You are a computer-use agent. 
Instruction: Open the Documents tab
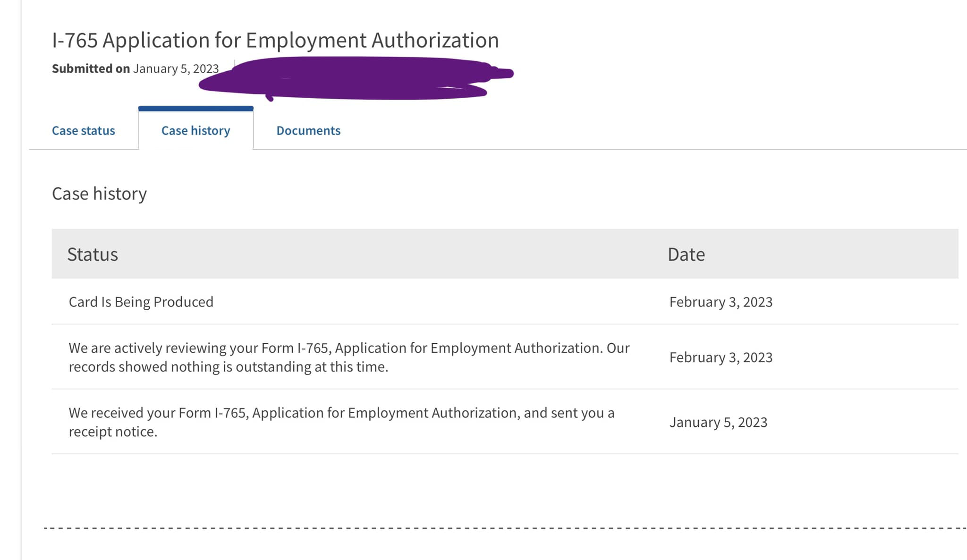pos(308,130)
